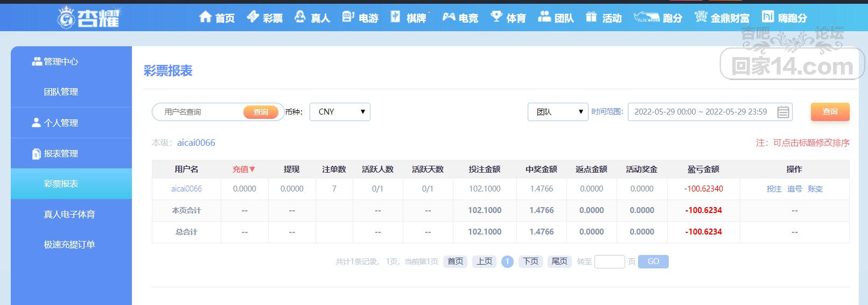Focus the 转至 page number field
868x305 pixels.
610,261
